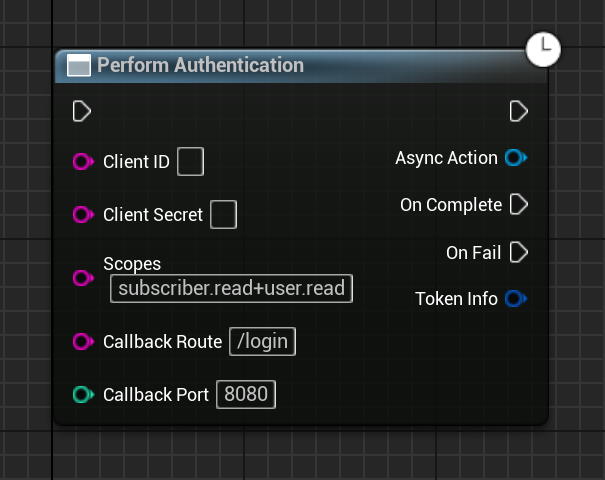Focus the Client Secret text box
Image resolution: width=605 pixels, height=480 pixels.
224,215
